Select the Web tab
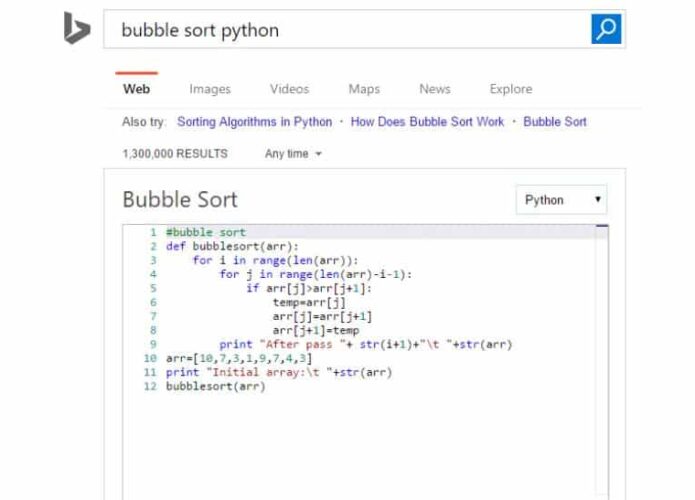Screen dimensions: 695x500 point(137,89)
